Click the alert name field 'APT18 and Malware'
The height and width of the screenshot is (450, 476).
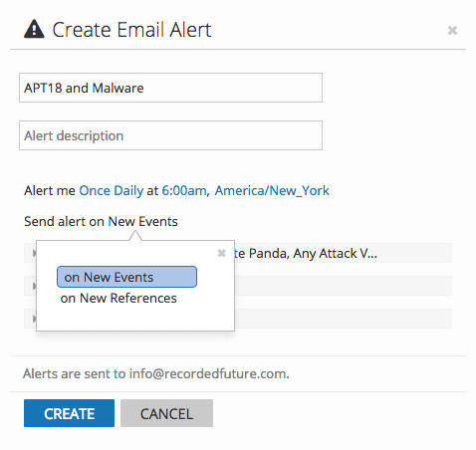(170, 88)
